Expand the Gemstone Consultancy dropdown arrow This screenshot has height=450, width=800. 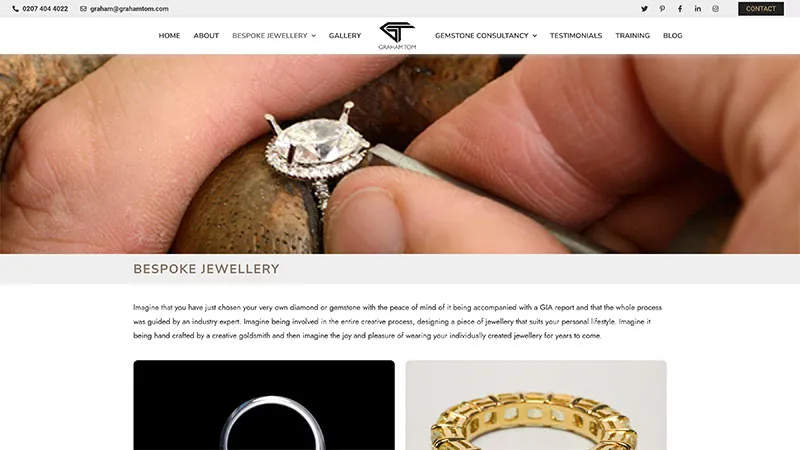pyautogui.click(x=535, y=36)
